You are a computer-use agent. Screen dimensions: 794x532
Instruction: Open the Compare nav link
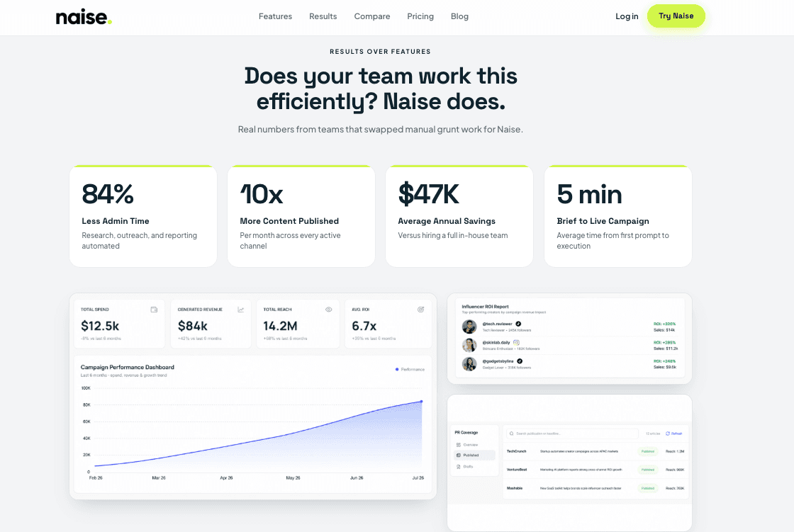click(x=372, y=16)
